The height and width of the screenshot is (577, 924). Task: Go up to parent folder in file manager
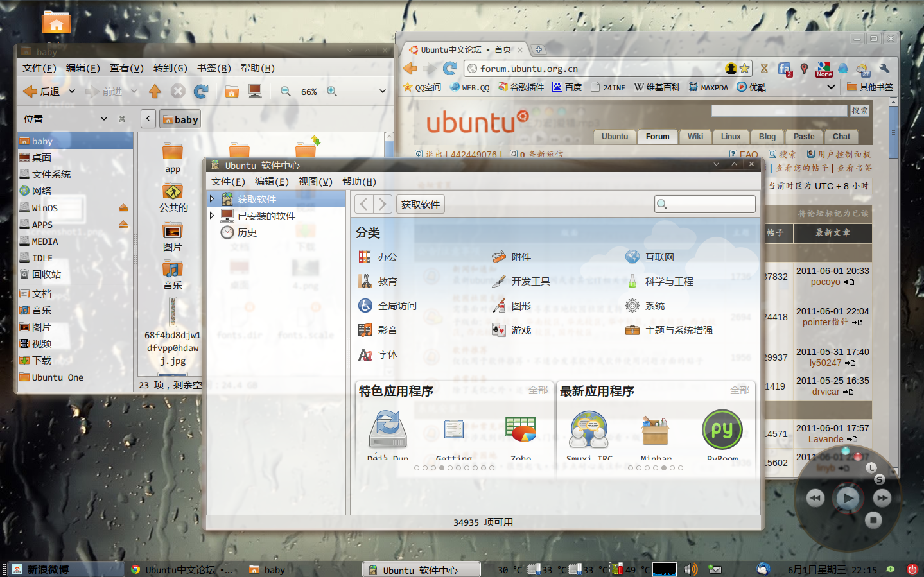[155, 92]
